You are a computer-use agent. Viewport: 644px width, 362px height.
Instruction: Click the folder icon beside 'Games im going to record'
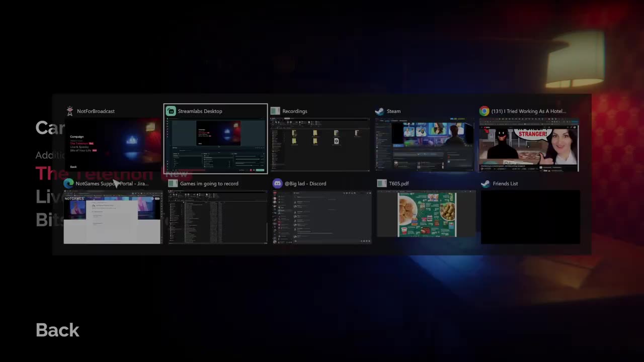pyautogui.click(x=173, y=184)
